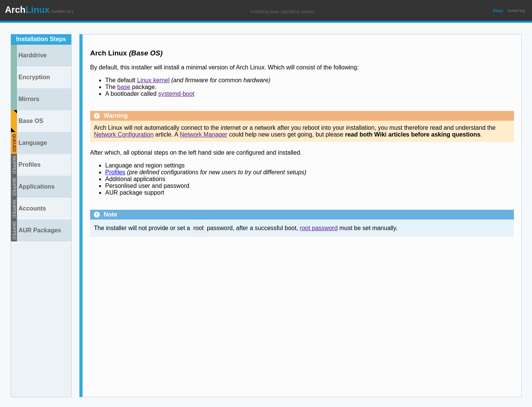This screenshot has width=532, height=407.
Task: Click 'AUR package support' list item
Action: 135,193
